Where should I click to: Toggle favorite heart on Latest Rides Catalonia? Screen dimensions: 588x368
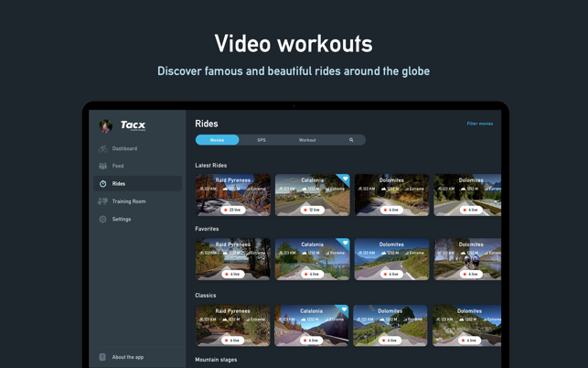point(345,179)
